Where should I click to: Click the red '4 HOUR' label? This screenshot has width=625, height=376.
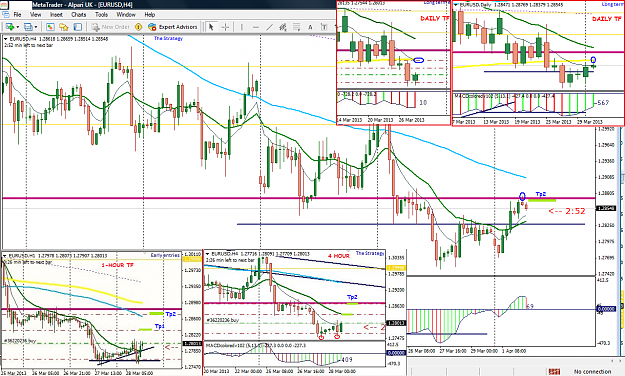pyautogui.click(x=339, y=256)
